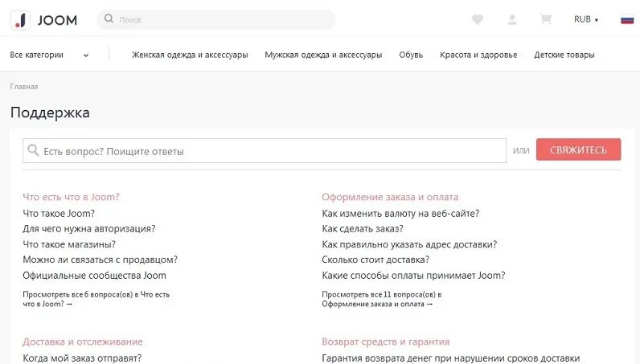Click the magnifier icon in top search
This screenshot has height=364, width=640.
pos(109,18)
